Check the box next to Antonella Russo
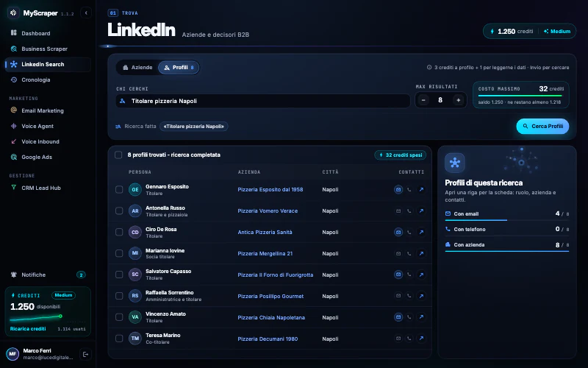The height and width of the screenshot is (368, 588). 119,211
